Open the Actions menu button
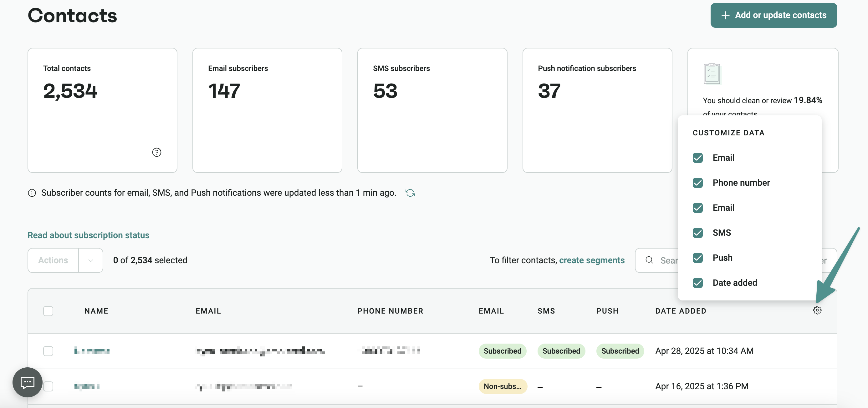Screen dimensions: 868x408 [x=53, y=260]
